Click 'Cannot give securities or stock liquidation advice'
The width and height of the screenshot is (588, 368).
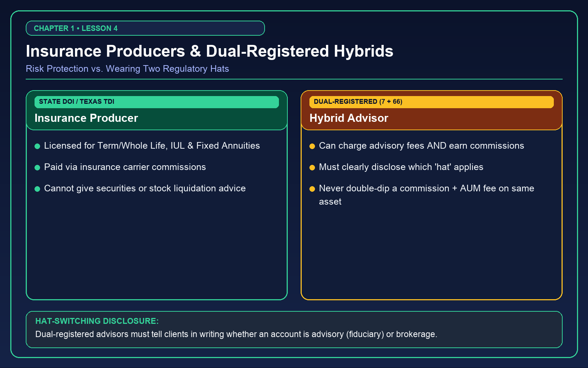[145, 188]
